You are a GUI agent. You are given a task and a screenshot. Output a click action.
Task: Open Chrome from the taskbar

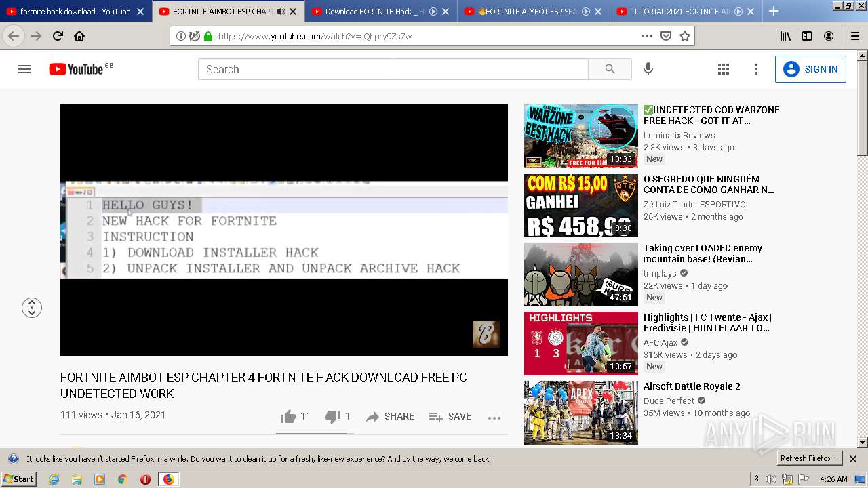tap(122, 479)
